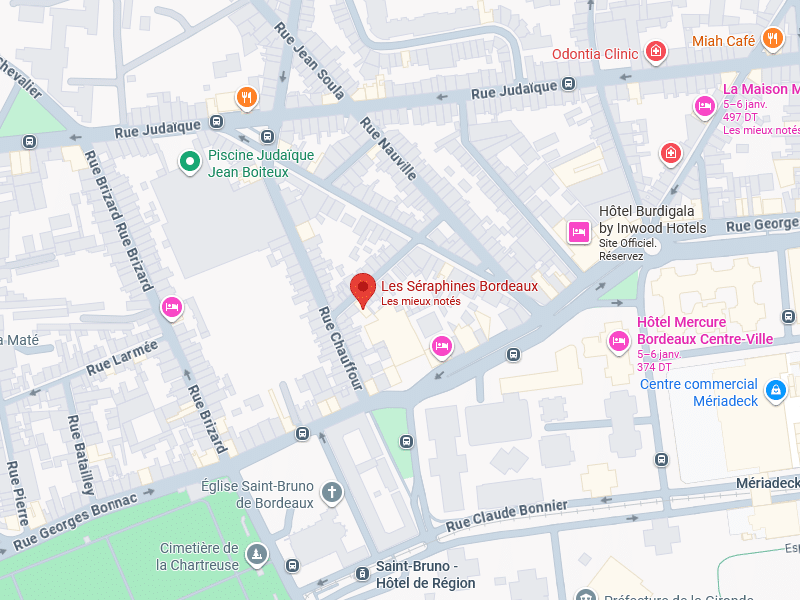Select the Cimetière de la Chartreuse marker
800x600 pixels.
point(257,555)
